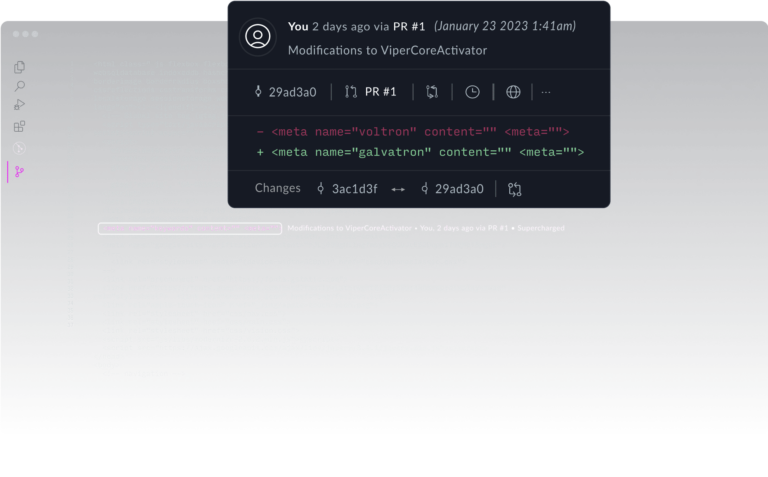The image size is (768, 477).
Task: Click the compare icon at Changes row end
Action: [515, 188]
